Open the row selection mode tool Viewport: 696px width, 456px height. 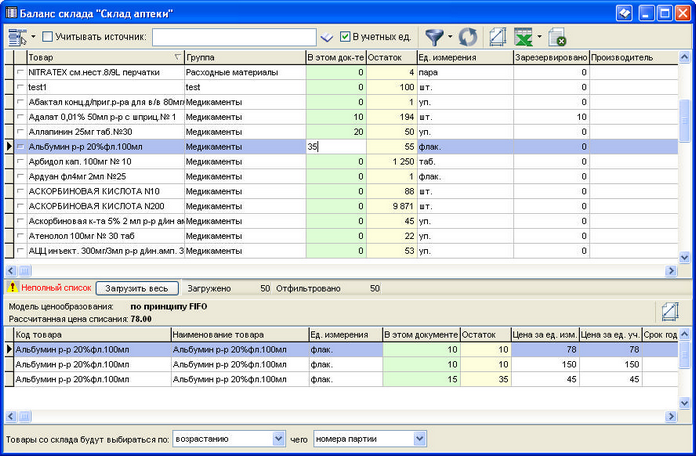coord(17,37)
